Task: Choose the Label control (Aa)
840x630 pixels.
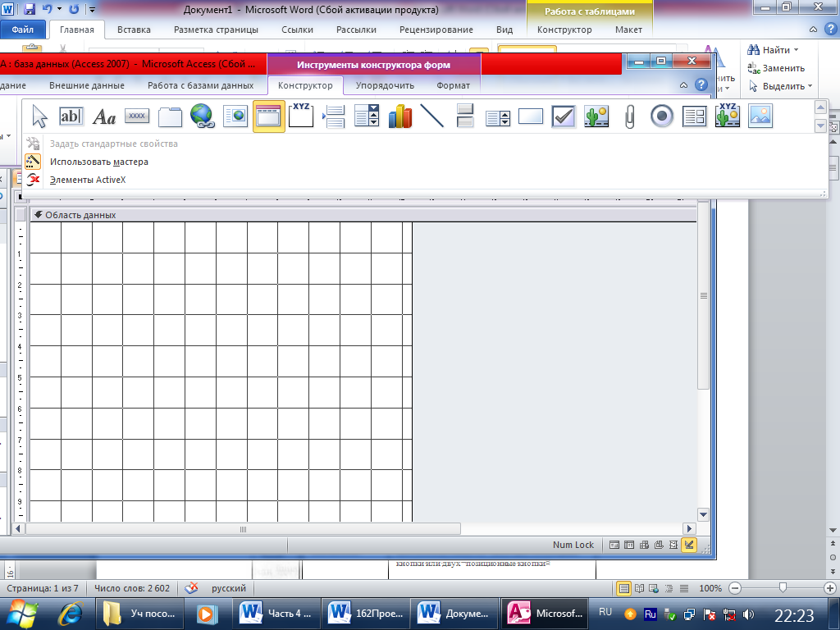Action: pyautogui.click(x=104, y=116)
